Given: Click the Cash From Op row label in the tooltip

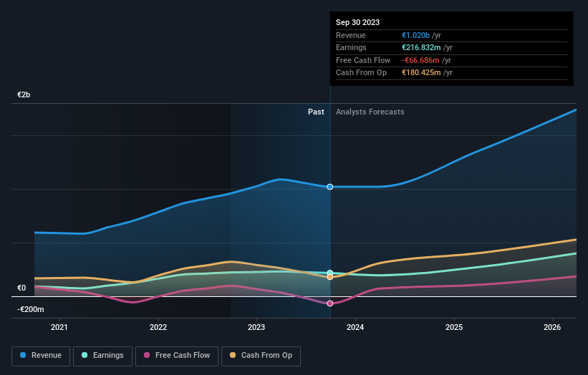Looking at the screenshot, I should tap(361, 73).
